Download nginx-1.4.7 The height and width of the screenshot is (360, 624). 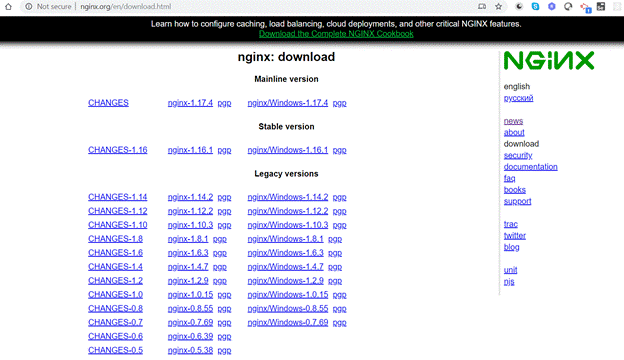[x=188, y=267]
